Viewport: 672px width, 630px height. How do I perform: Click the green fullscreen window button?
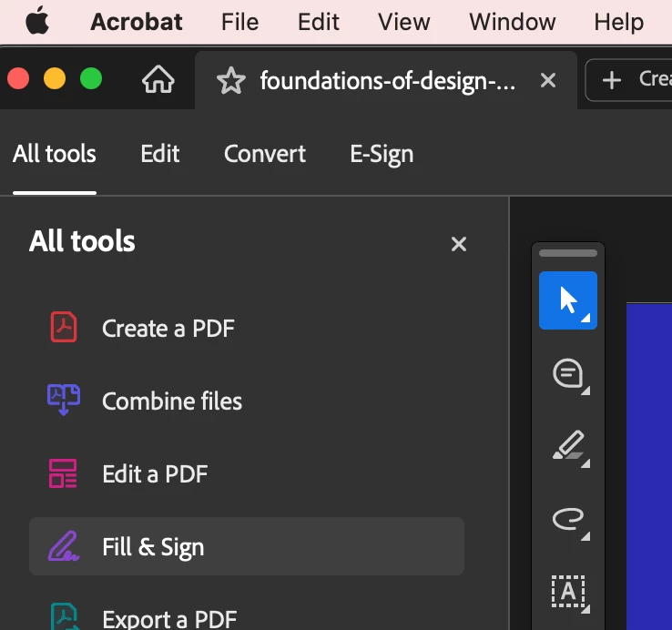click(91, 79)
